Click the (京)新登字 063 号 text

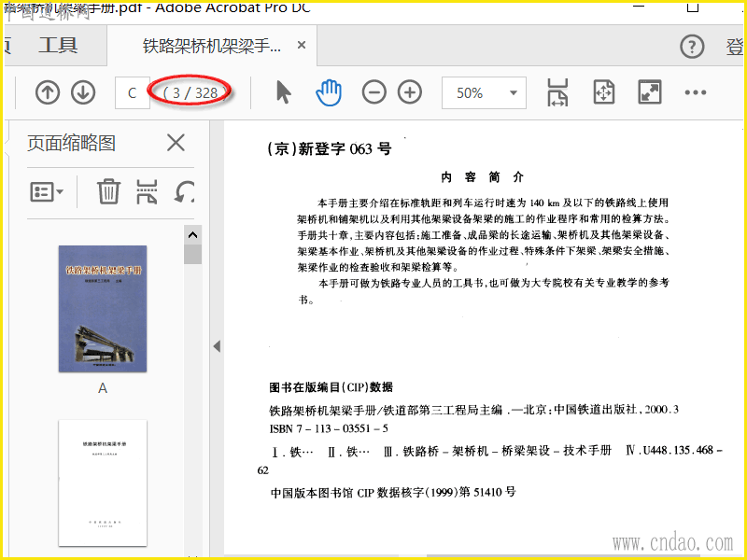(x=330, y=148)
